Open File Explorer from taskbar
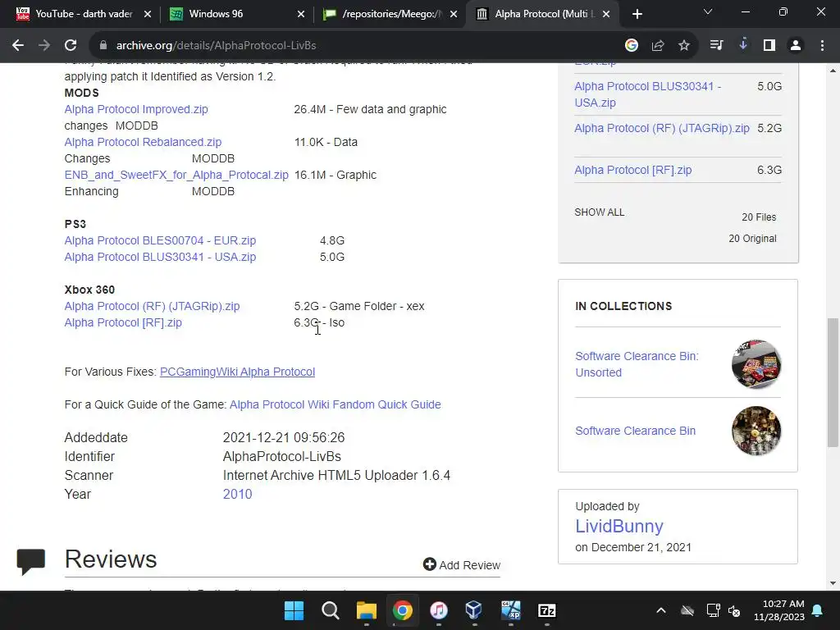 (367, 610)
